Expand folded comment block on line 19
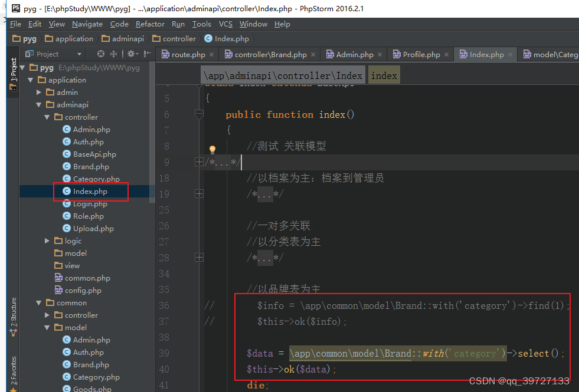The width and height of the screenshot is (579, 392). [199, 193]
